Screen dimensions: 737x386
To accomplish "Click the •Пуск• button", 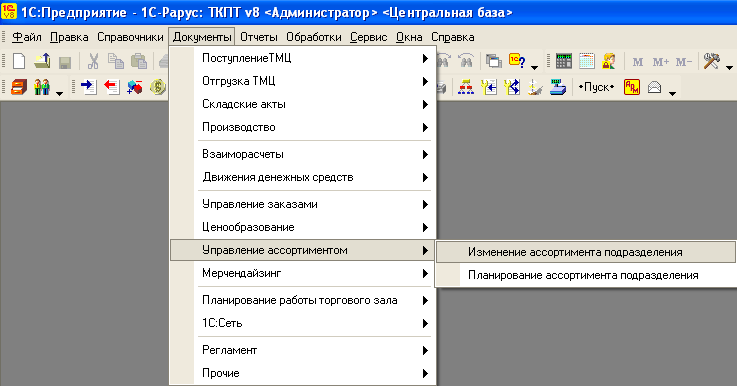I will pyautogui.click(x=596, y=87).
